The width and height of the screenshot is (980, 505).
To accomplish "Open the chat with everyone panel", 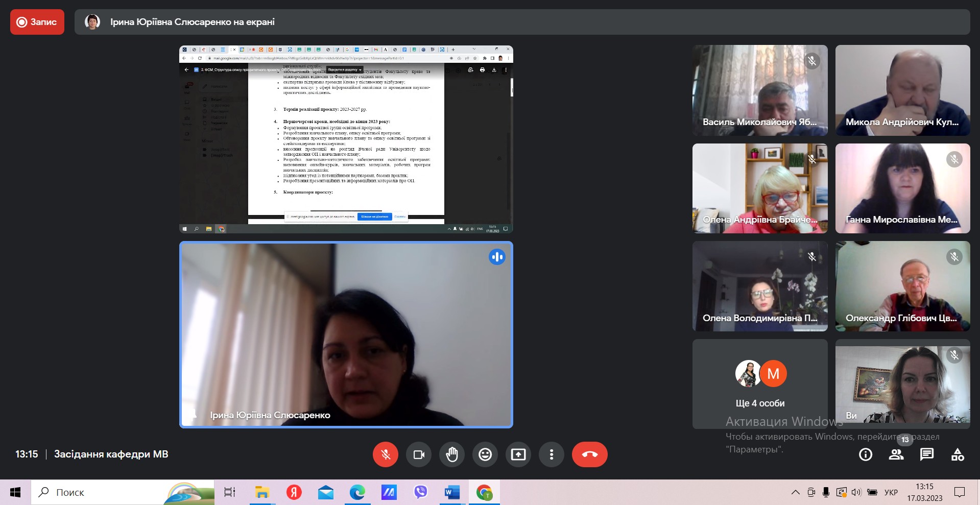I will pos(927,454).
